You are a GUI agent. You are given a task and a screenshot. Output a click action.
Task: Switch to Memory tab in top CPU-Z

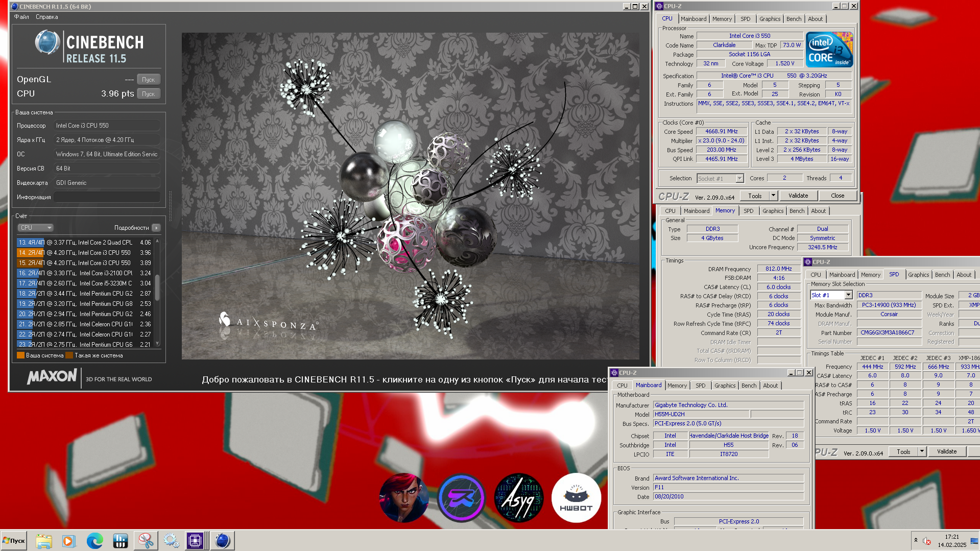(722, 19)
